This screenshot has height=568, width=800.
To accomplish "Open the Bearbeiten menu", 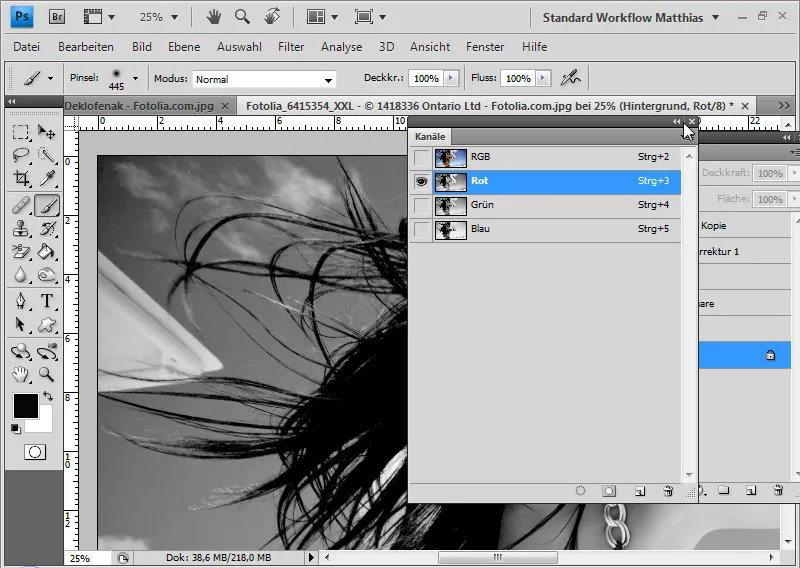I will click(86, 47).
